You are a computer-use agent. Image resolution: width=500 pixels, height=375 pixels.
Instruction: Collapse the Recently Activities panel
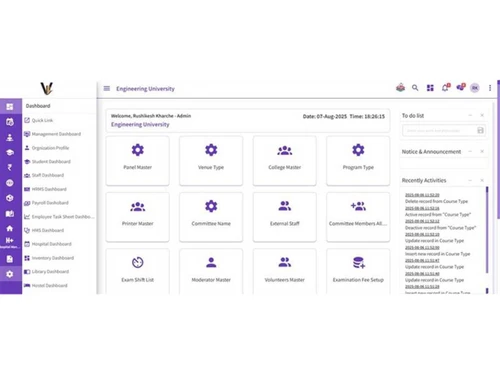470,180
